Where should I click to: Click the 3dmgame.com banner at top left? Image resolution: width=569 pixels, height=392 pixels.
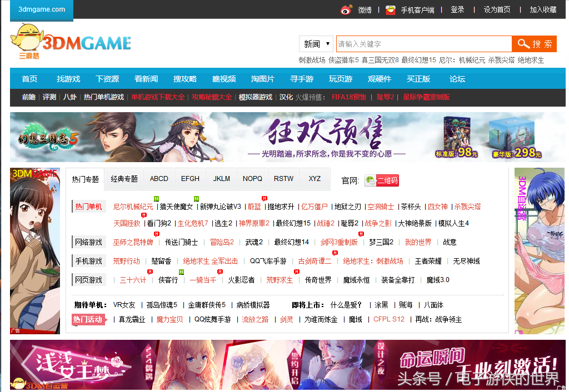pyautogui.click(x=41, y=9)
